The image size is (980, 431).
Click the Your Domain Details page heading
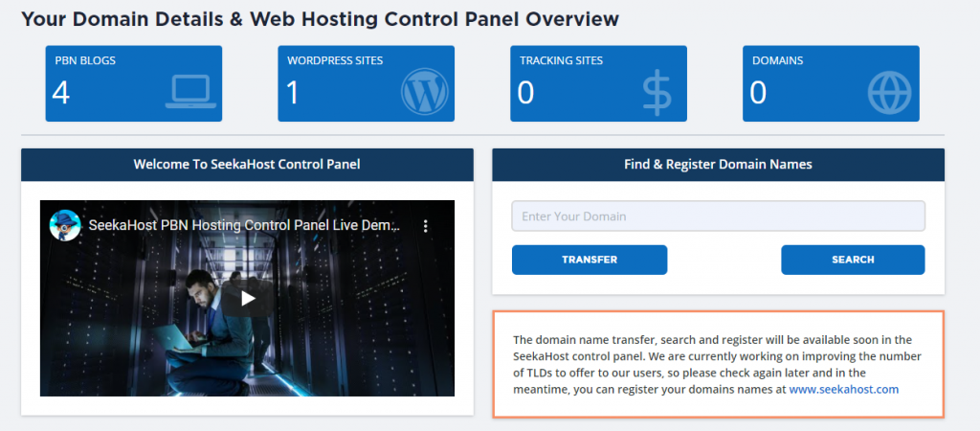pos(320,19)
